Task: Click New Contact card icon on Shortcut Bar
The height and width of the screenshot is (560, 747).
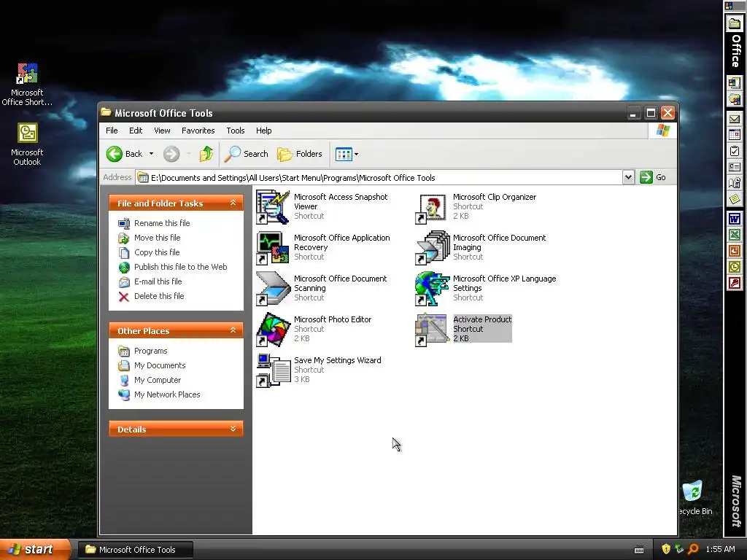Action: tap(734, 167)
